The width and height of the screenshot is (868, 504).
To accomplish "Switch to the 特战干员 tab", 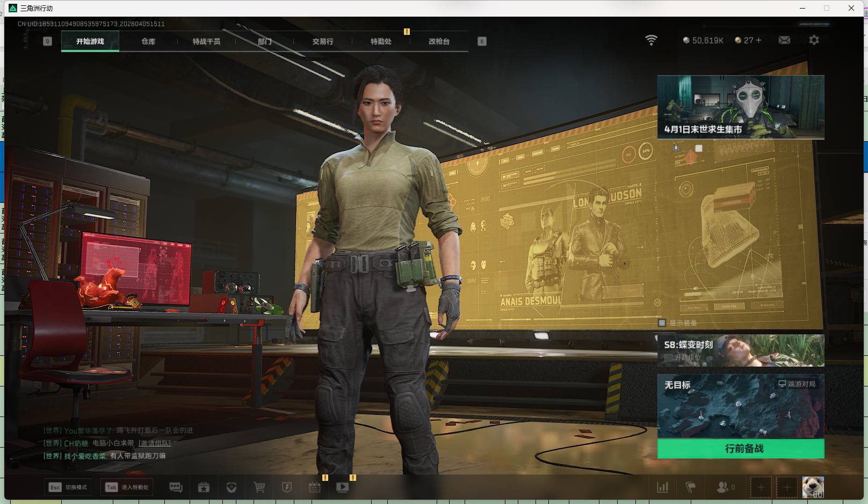I will point(206,41).
